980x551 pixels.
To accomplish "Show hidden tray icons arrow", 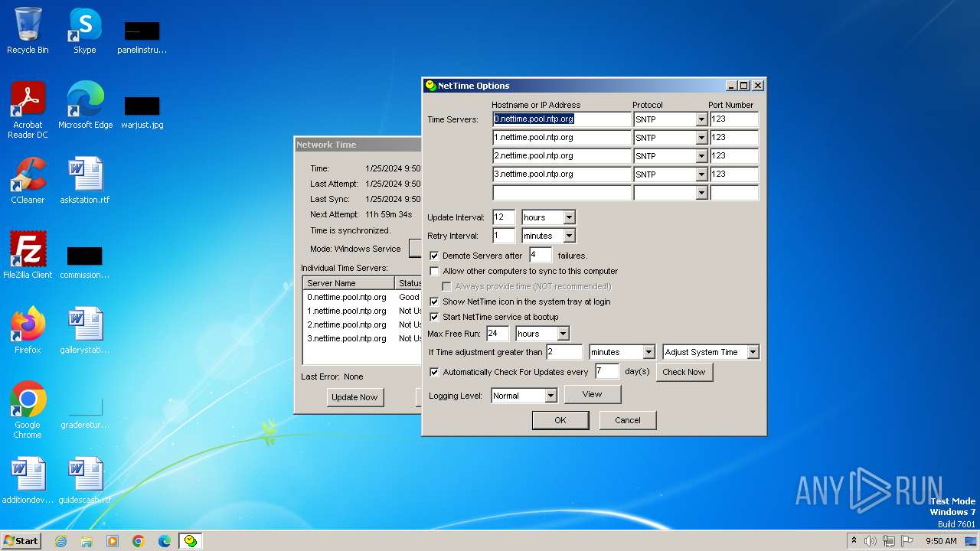I will click(x=854, y=540).
